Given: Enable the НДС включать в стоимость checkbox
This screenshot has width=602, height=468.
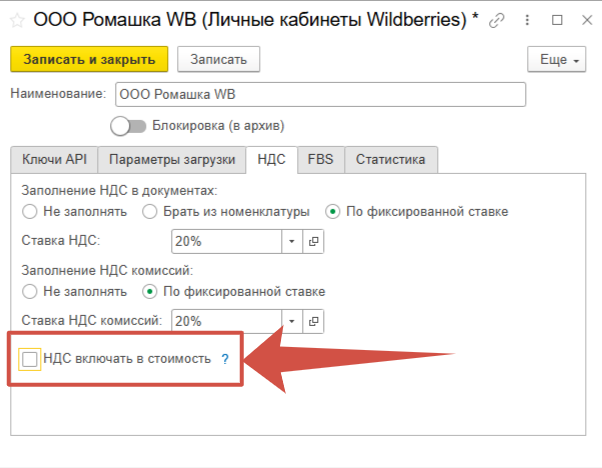Looking at the screenshot, I should [x=30, y=359].
